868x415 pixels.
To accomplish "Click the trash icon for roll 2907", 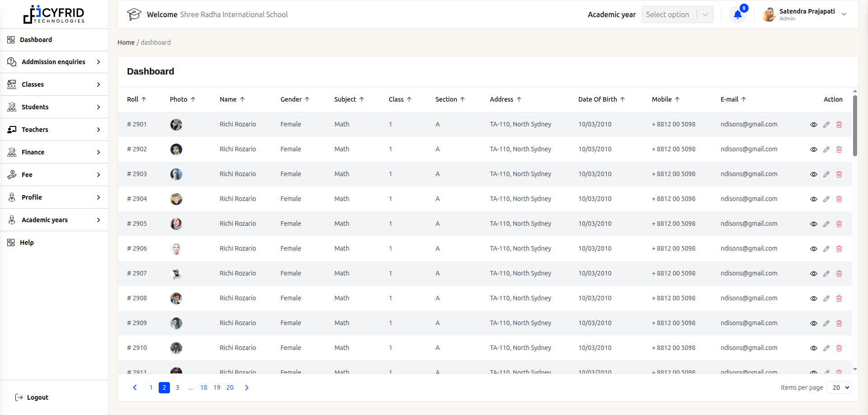I will [x=839, y=274].
